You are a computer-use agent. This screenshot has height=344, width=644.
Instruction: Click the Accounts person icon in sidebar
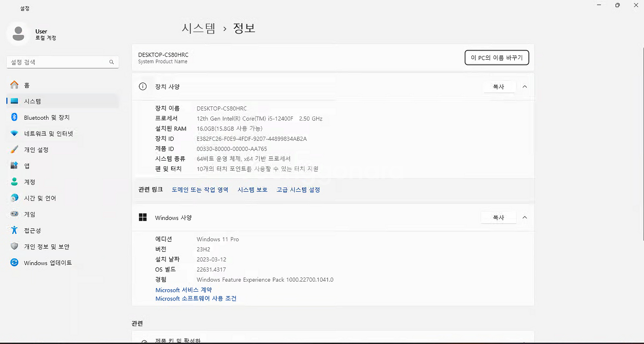click(x=15, y=182)
